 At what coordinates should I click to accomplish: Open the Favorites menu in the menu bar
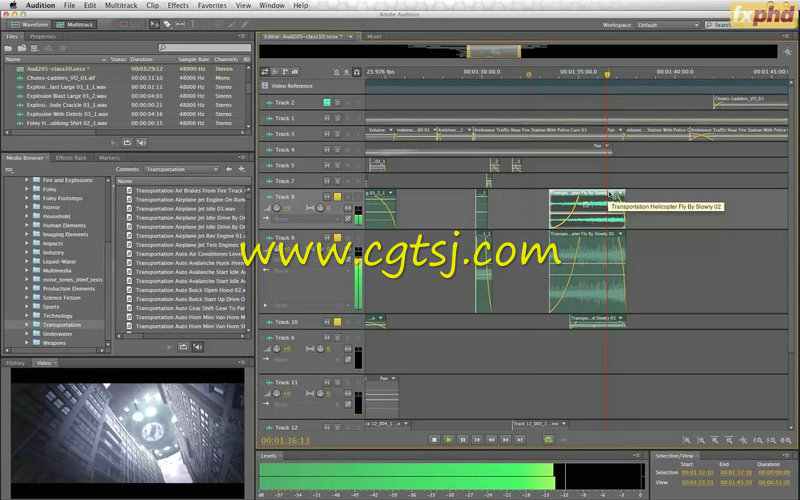click(x=212, y=5)
